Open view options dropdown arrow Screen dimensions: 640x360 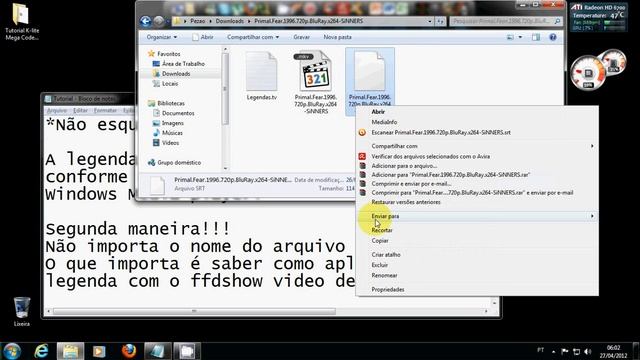coord(520,37)
